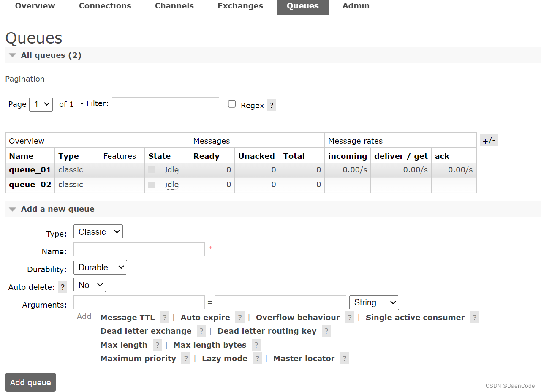Switch to the Exchanges tab

click(x=240, y=6)
